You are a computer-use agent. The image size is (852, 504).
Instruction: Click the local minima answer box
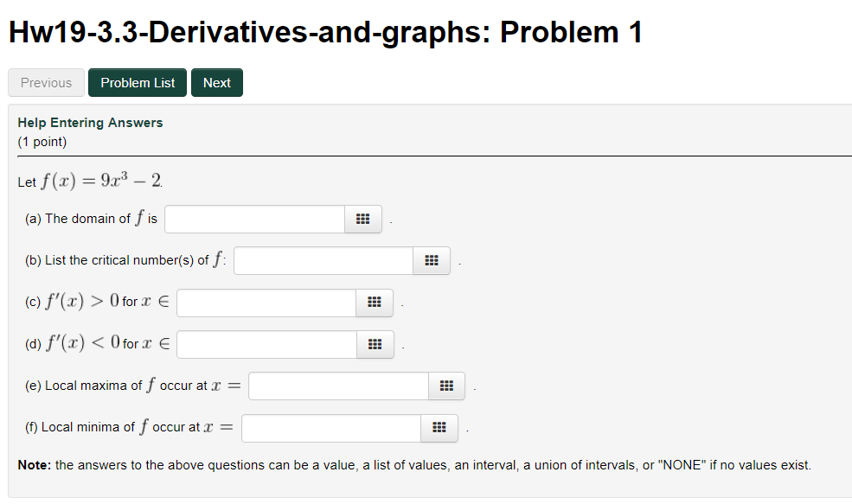[330, 427]
